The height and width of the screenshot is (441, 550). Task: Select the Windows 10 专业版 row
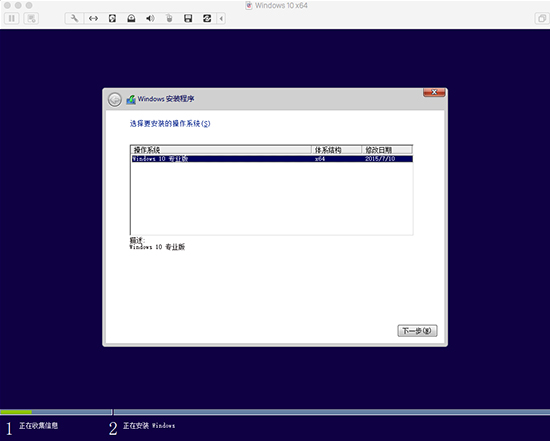coord(271,159)
